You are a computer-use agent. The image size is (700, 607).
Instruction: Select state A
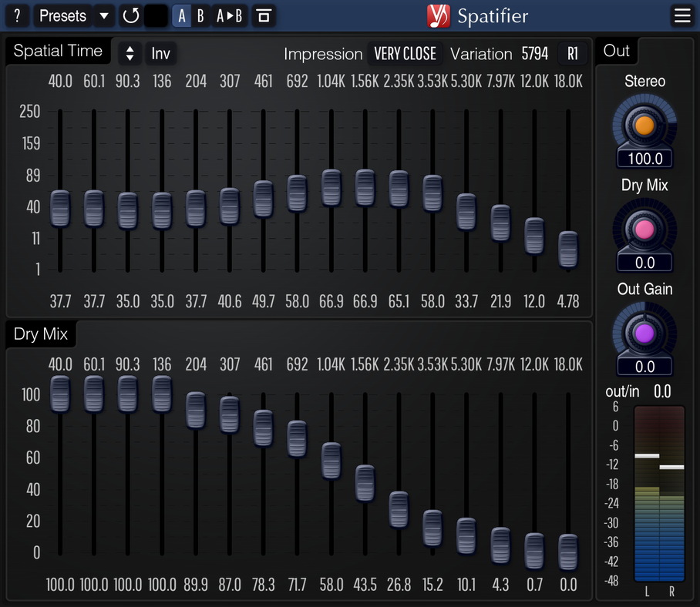point(182,16)
